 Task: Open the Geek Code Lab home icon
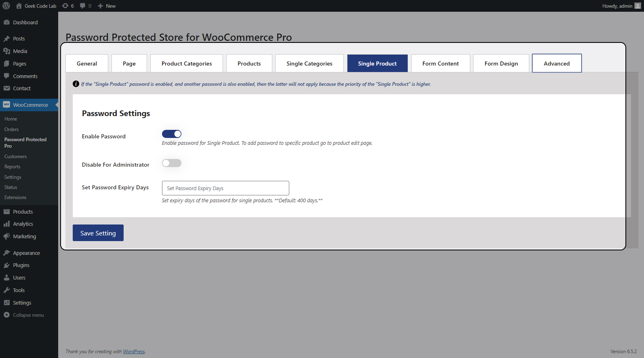(19, 6)
